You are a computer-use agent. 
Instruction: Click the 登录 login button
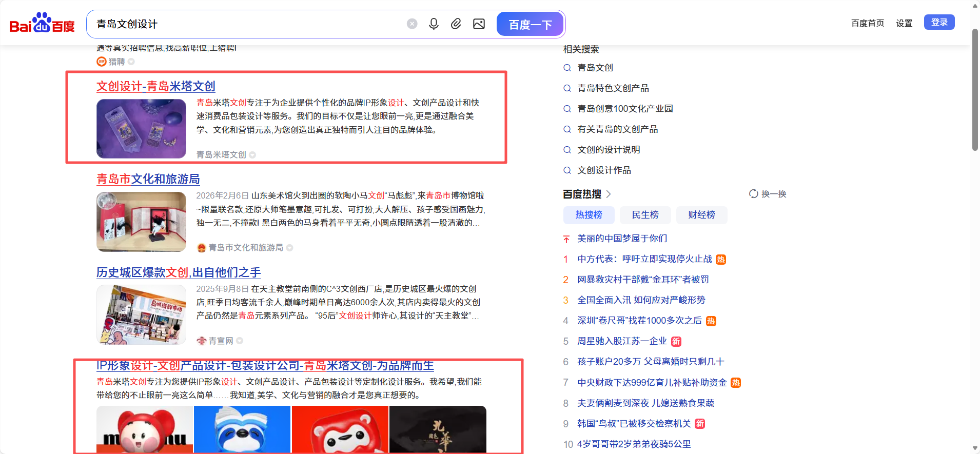tap(939, 22)
